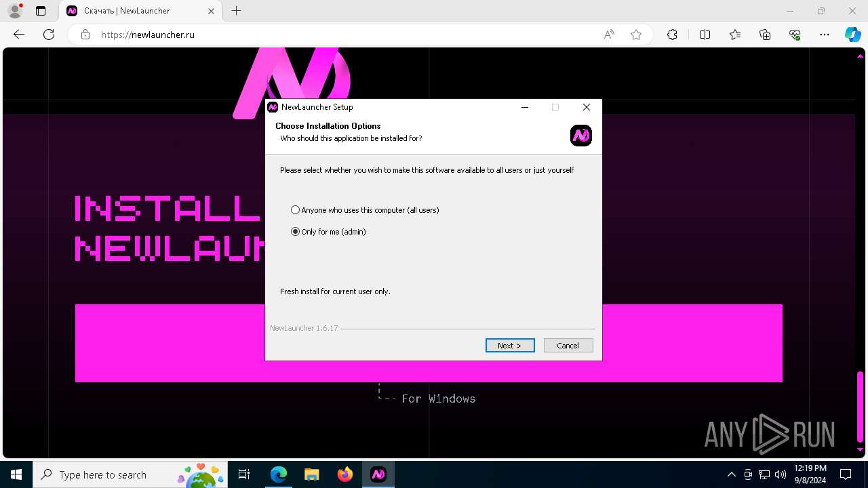
Task: Open the clock showing 12:19 PM
Action: pos(810,474)
